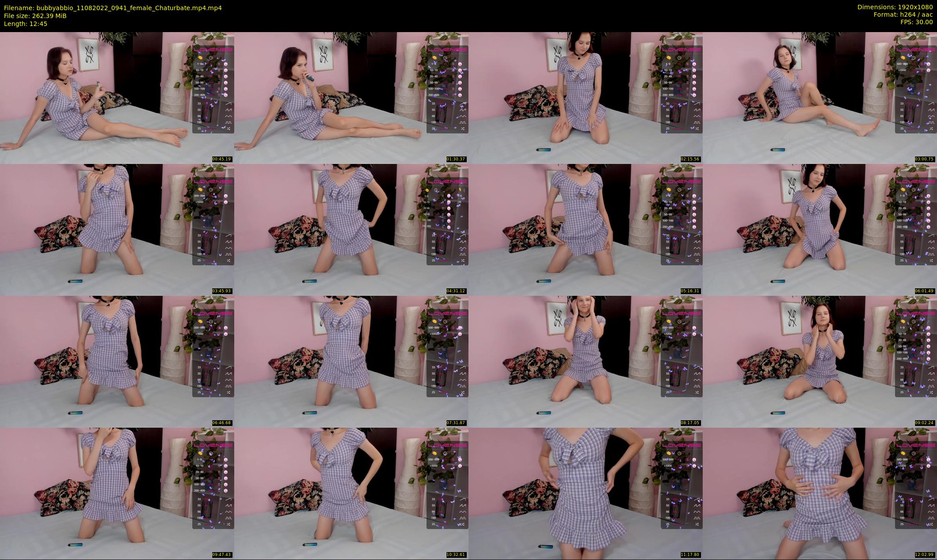Select the thumbnail stamped 08:17.05
Image resolution: width=937 pixels, height=560 pixels.
pyautogui.click(x=585, y=361)
